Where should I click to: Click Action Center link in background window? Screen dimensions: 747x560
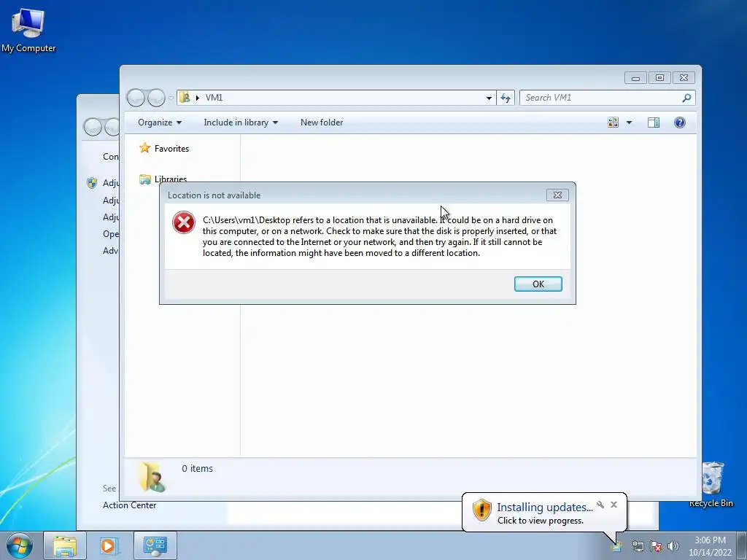click(130, 505)
